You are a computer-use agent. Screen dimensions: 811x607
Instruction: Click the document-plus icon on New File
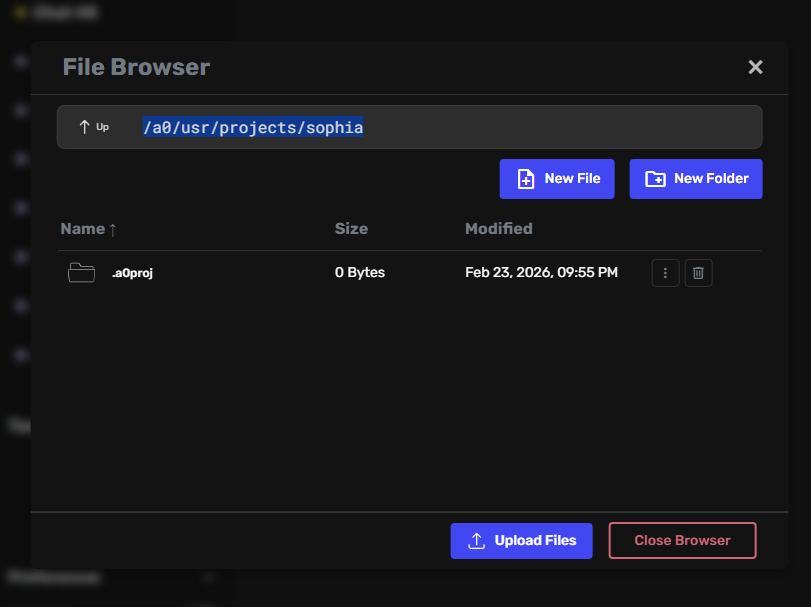(525, 179)
